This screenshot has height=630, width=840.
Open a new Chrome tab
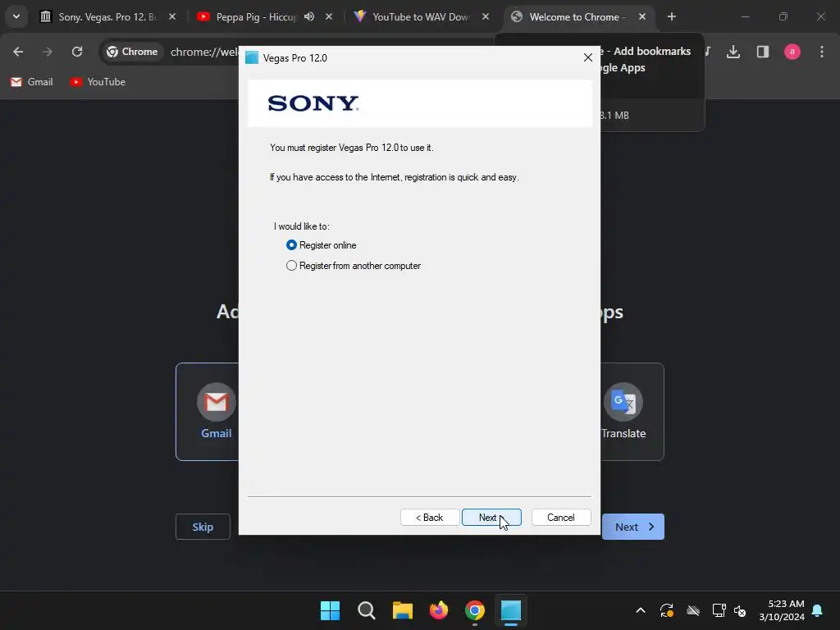[671, 16]
